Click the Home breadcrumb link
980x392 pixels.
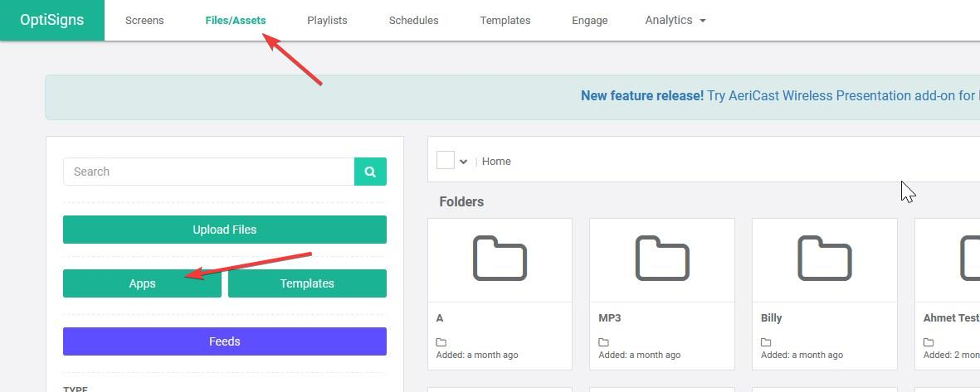[x=496, y=162]
